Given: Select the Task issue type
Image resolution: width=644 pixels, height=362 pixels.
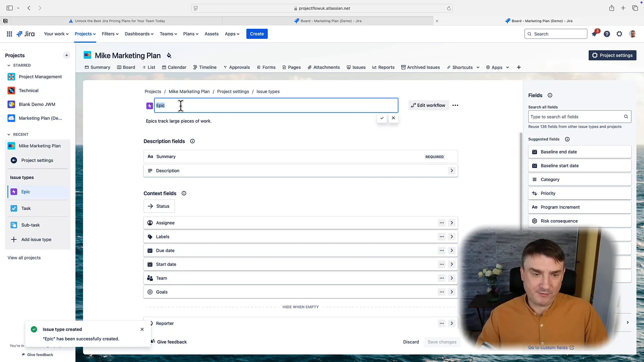Looking at the screenshot, I should click(38, 208).
